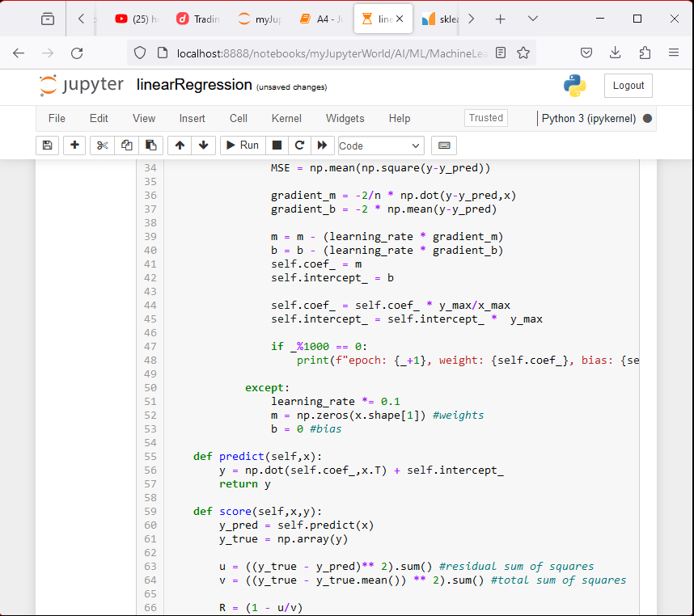This screenshot has width=694, height=616.
Task: Open the Cell menu
Action: pos(238,118)
